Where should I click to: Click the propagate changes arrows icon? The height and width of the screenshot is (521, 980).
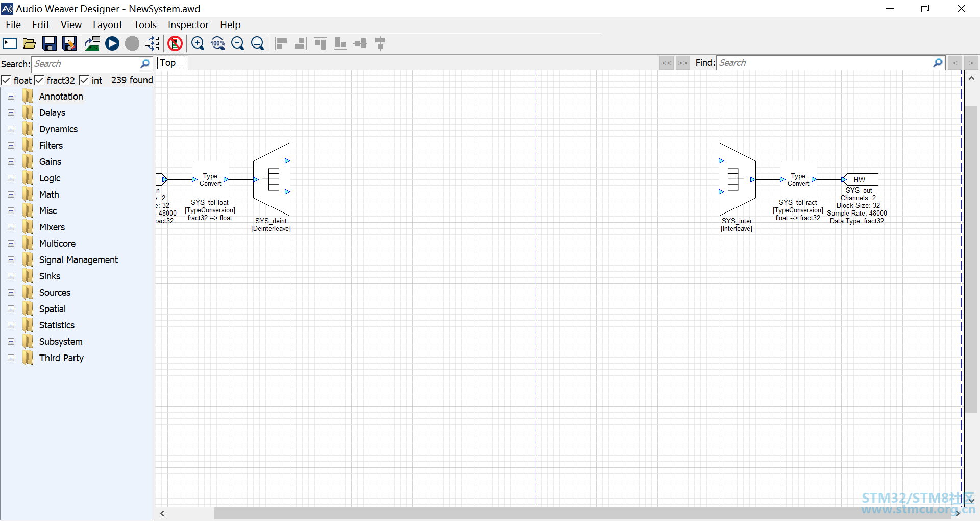[152, 43]
